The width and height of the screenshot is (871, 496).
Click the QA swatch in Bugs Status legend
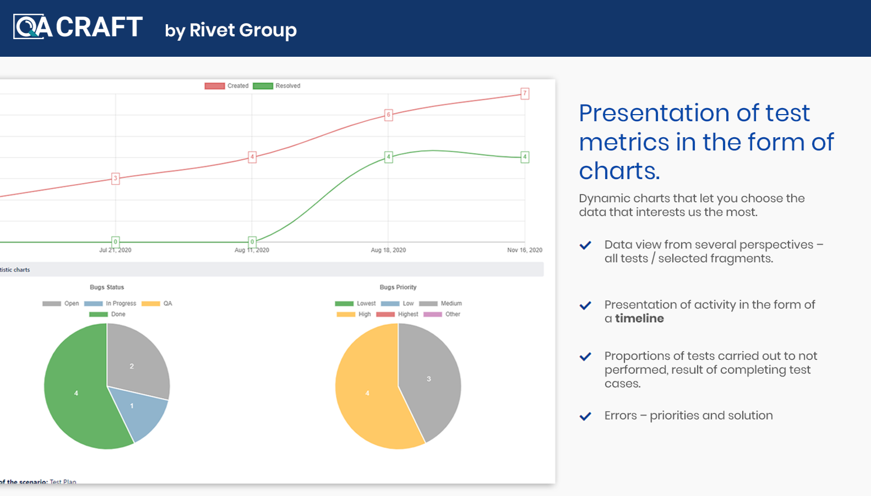point(151,303)
